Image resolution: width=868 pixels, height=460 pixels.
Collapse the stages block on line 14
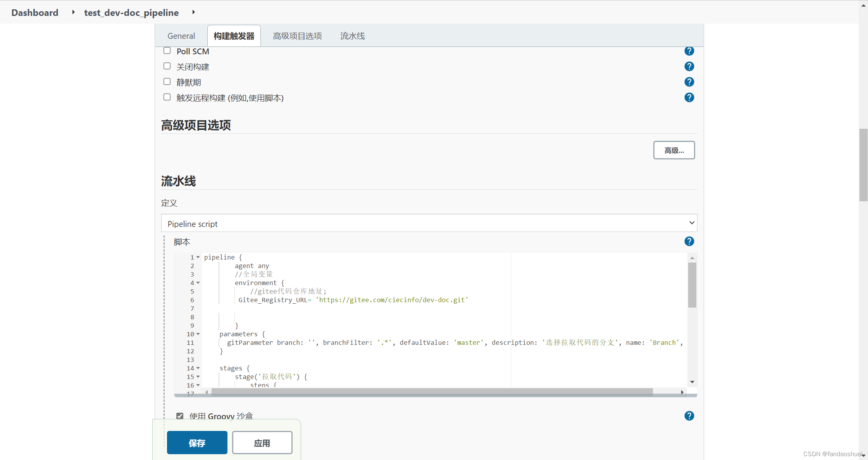tap(198, 368)
